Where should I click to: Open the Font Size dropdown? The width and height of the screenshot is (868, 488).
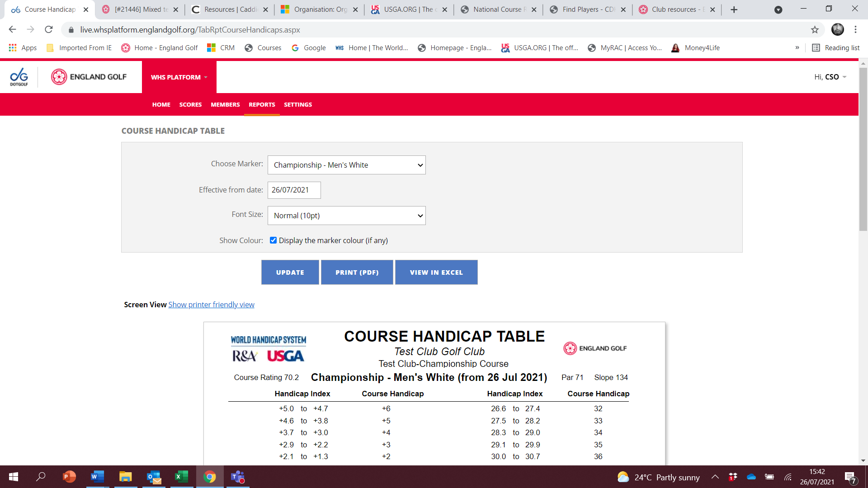[x=346, y=216]
